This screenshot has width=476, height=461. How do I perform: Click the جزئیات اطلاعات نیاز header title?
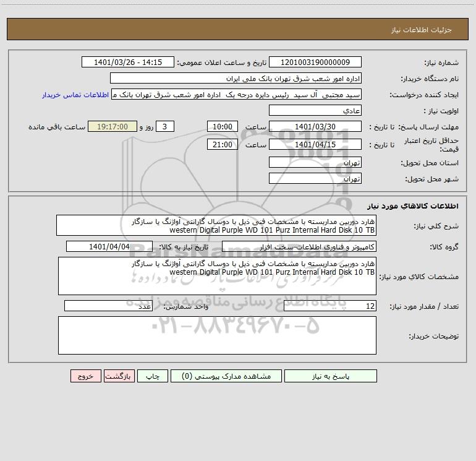click(x=422, y=30)
